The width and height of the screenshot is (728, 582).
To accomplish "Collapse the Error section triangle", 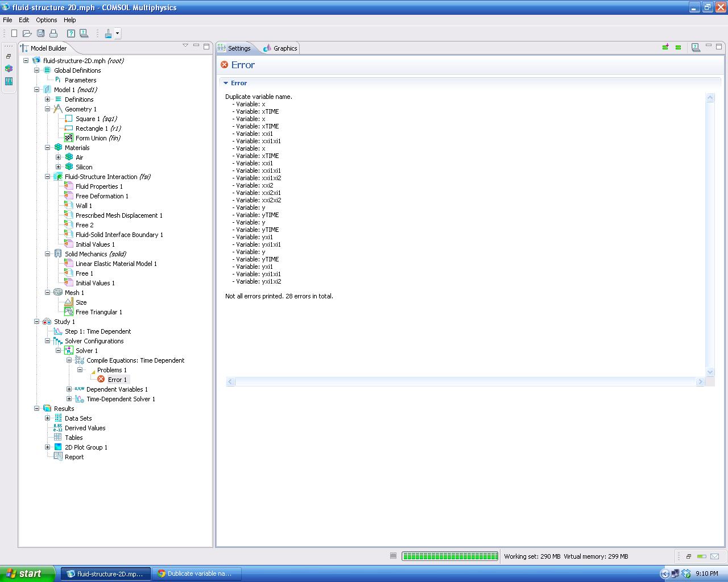I will pos(226,83).
